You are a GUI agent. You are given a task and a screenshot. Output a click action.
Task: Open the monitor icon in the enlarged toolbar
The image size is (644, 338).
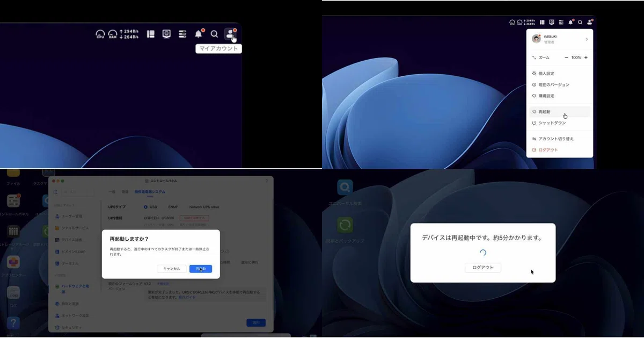click(x=166, y=34)
